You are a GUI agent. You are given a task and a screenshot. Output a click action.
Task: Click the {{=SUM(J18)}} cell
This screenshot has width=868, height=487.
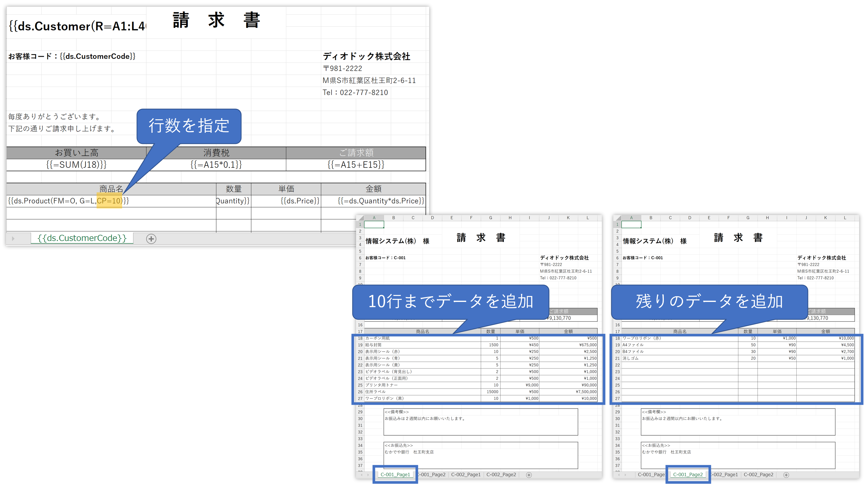(77, 165)
